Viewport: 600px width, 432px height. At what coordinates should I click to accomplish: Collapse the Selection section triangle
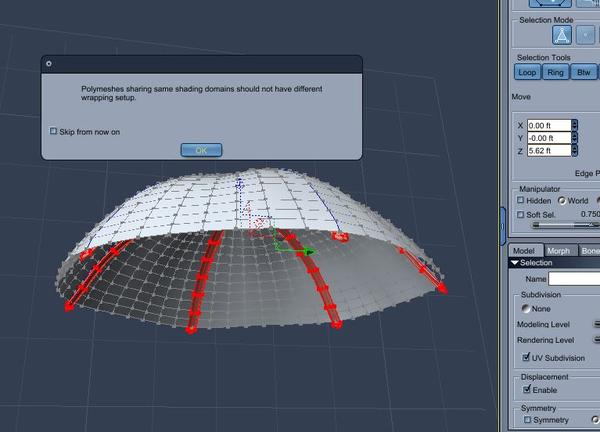pos(515,263)
